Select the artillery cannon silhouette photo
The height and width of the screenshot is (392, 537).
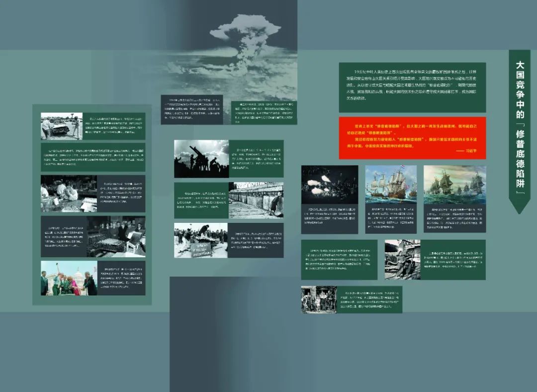pyautogui.click(x=201, y=159)
